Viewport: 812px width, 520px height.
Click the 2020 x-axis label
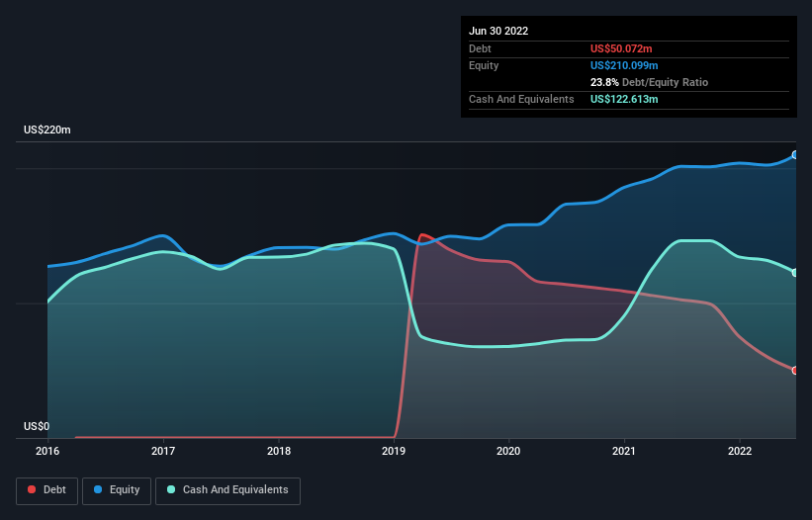(x=508, y=451)
